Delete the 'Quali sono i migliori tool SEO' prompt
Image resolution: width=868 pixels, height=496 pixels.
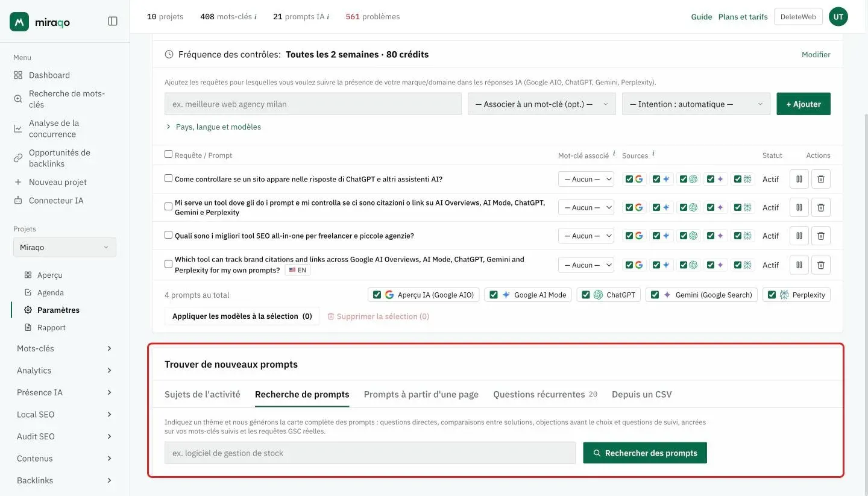pyautogui.click(x=821, y=236)
